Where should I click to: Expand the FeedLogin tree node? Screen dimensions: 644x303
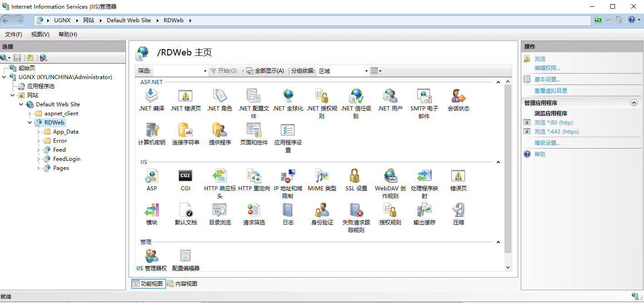click(x=39, y=159)
